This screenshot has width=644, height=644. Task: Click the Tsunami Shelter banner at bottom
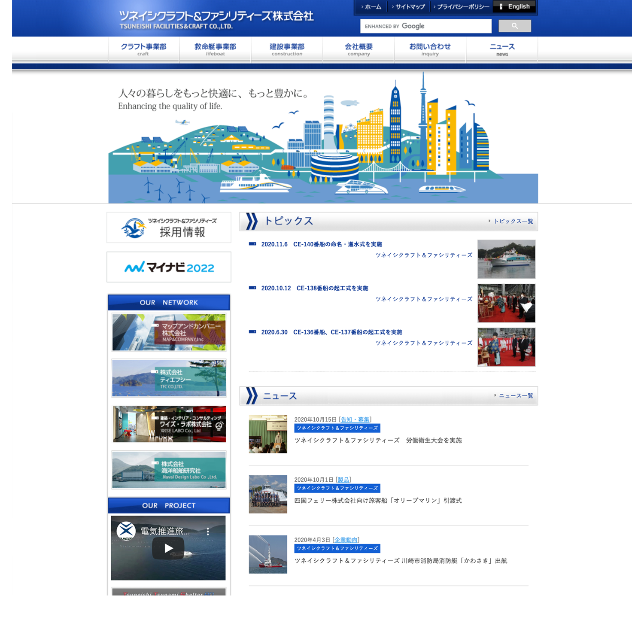coord(169,592)
